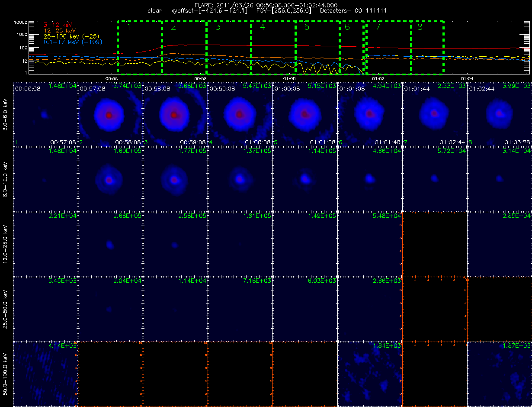
Task: Click the red '3-12 keV' legend entry
Action: click(x=58, y=26)
